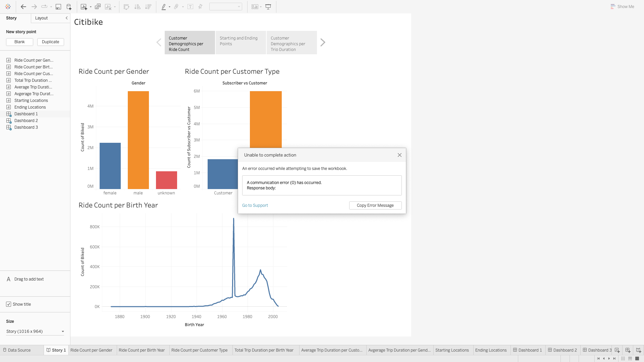The image size is (644, 362).
Task: Save the workbook using the toolbar icon
Action: click(58, 6)
